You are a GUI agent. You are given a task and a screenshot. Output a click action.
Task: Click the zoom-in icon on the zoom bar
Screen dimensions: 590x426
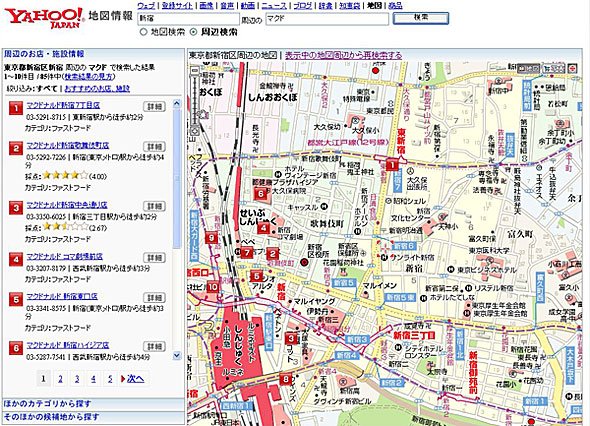[x=195, y=70]
